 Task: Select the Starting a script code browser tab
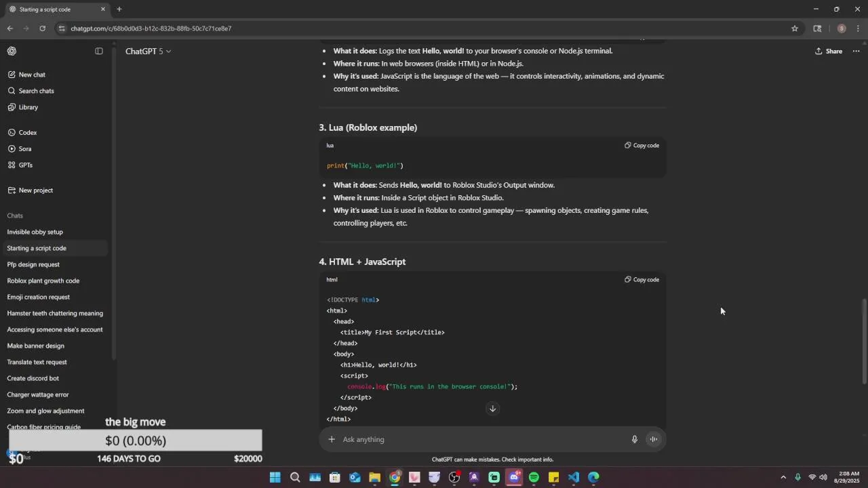(56, 9)
